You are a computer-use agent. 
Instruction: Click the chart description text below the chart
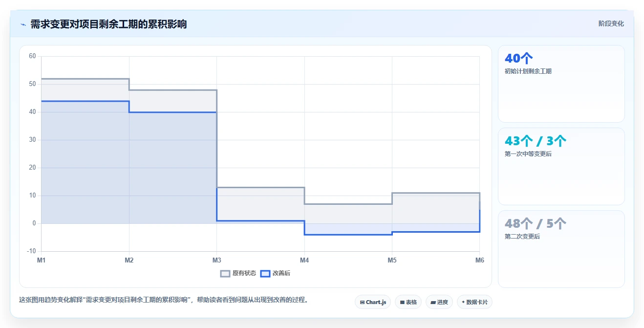point(164,300)
